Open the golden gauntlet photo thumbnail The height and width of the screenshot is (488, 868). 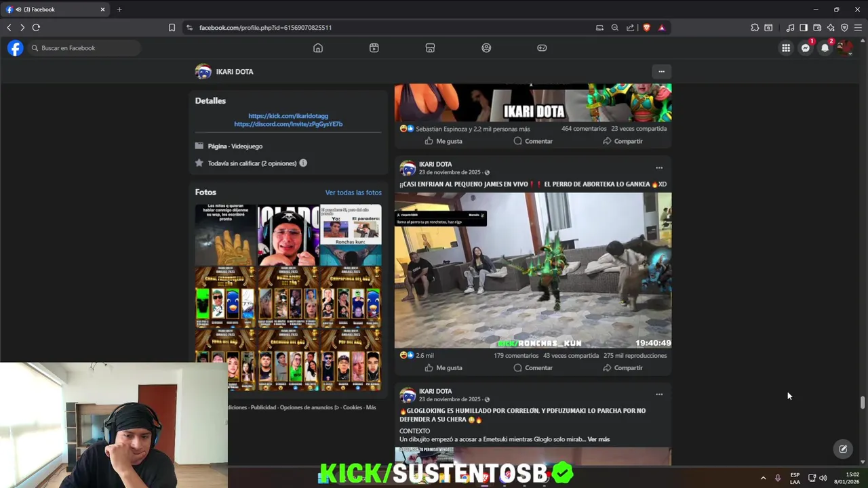(225, 235)
